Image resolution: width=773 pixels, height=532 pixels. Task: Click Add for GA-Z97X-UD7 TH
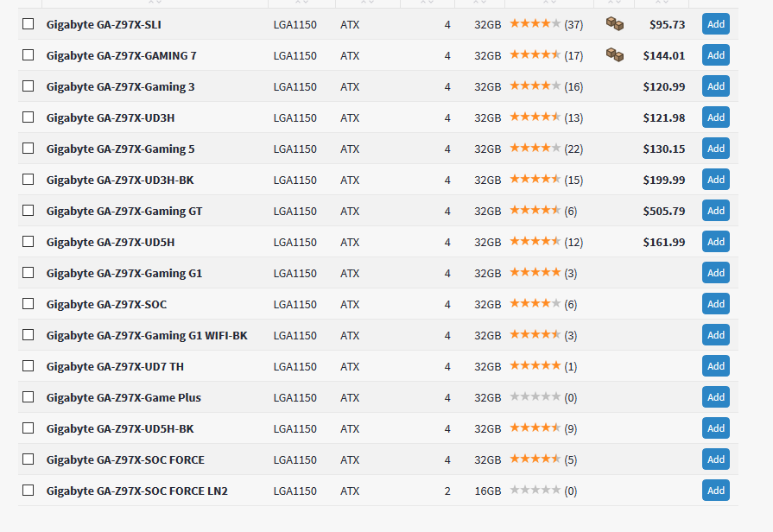click(716, 365)
